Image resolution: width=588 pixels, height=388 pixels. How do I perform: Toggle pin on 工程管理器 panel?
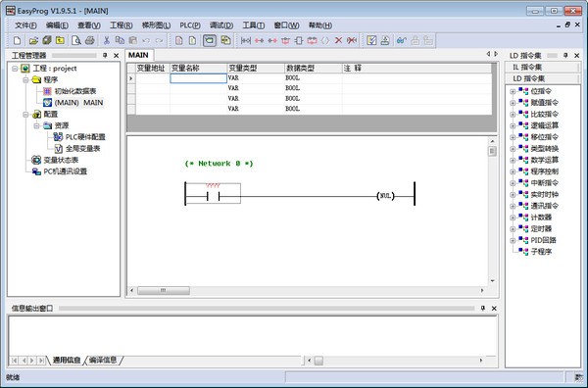[x=105, y=56]
